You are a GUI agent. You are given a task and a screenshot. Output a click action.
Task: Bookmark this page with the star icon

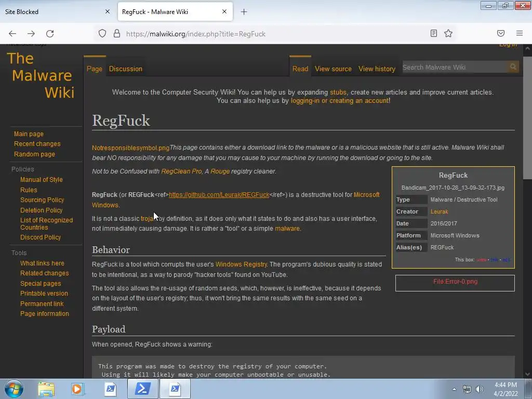tap(448, 33)
